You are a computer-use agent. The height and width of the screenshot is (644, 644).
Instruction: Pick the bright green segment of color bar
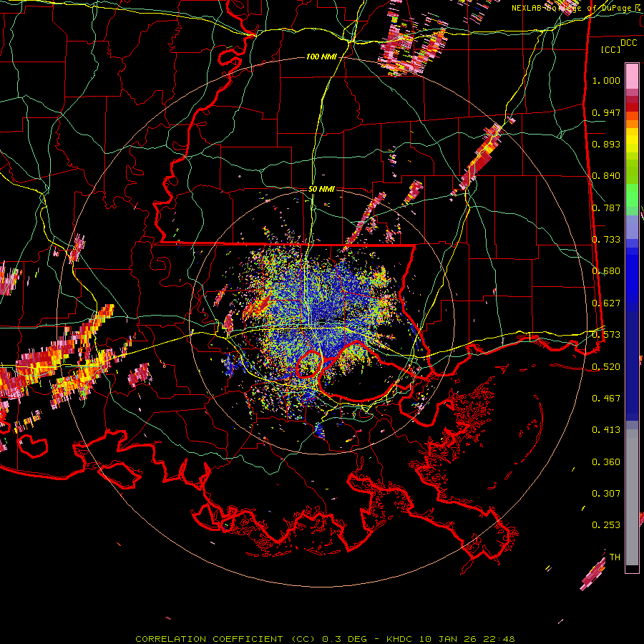[x=632, y=196]
